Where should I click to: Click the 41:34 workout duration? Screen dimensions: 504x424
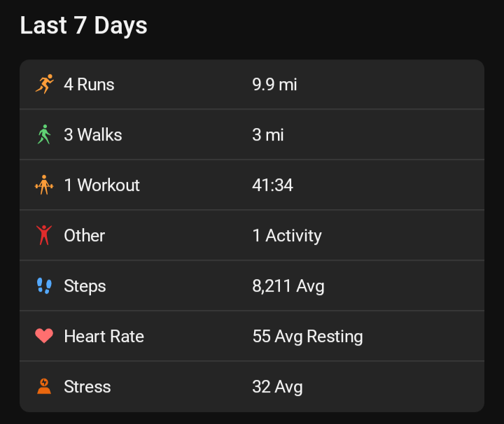(272, 185)
